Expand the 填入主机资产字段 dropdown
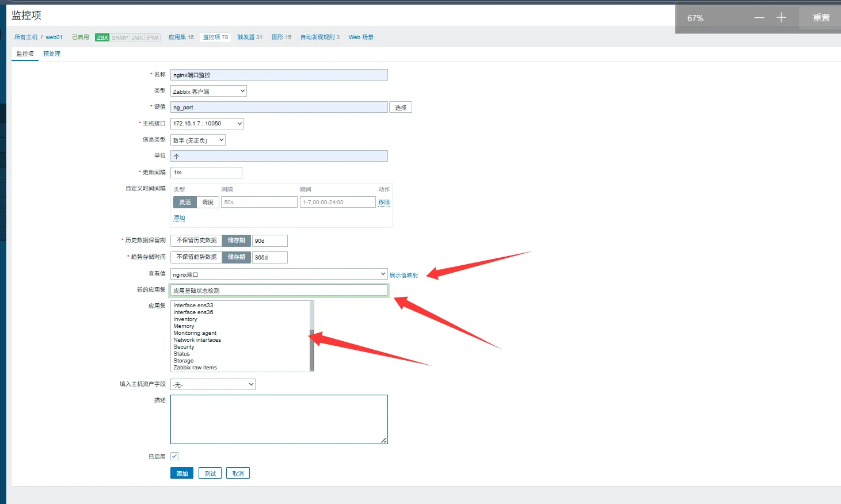841x504 pixels. tap(213, 384)
